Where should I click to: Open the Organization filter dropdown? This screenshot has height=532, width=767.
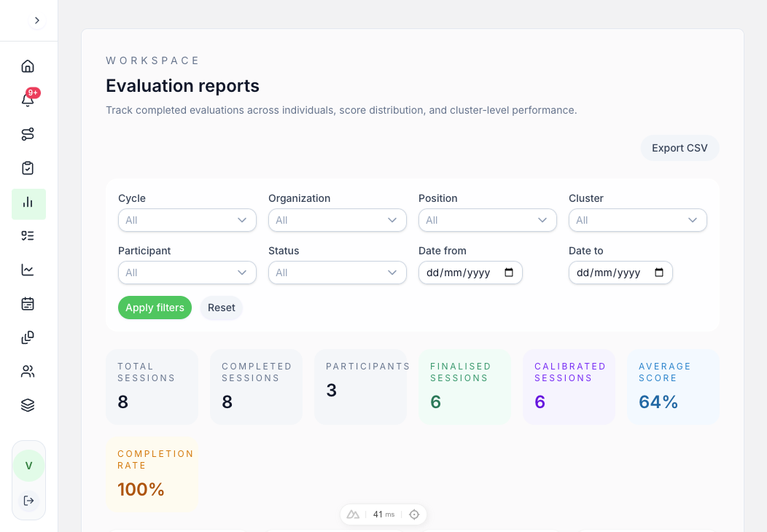point(338,220)
